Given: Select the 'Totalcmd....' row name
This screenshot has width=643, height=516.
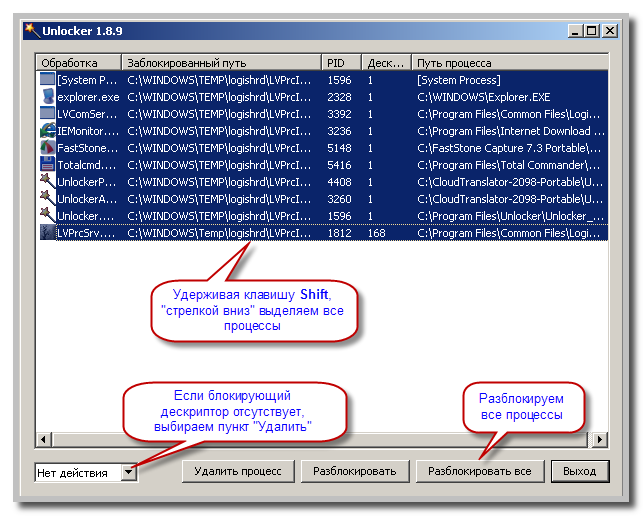Looking at the screenshot, I should click(87, 165).
